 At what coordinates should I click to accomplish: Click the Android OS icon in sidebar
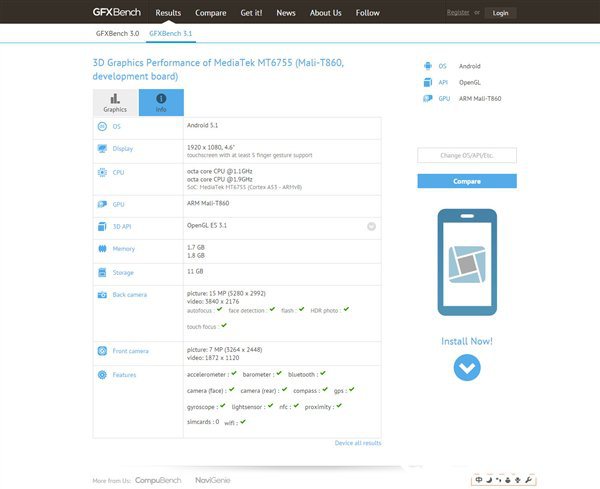click(429, 65)
